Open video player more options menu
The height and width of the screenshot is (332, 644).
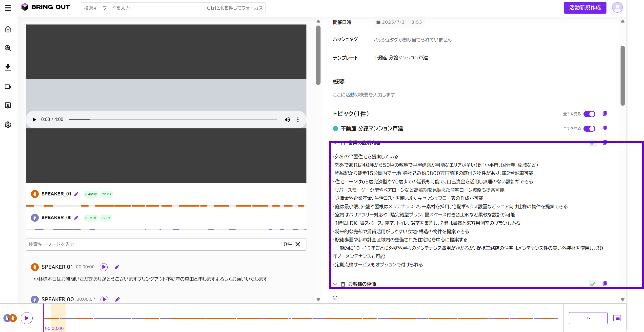tap(298, 120)
